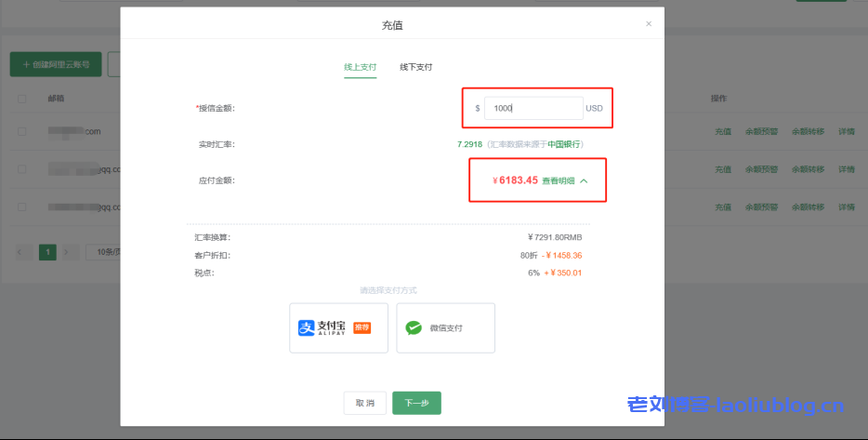Screen dimensions: 868x440
Task: Open the 中国银行 exchange rate source link
Action: coord(563,144)
